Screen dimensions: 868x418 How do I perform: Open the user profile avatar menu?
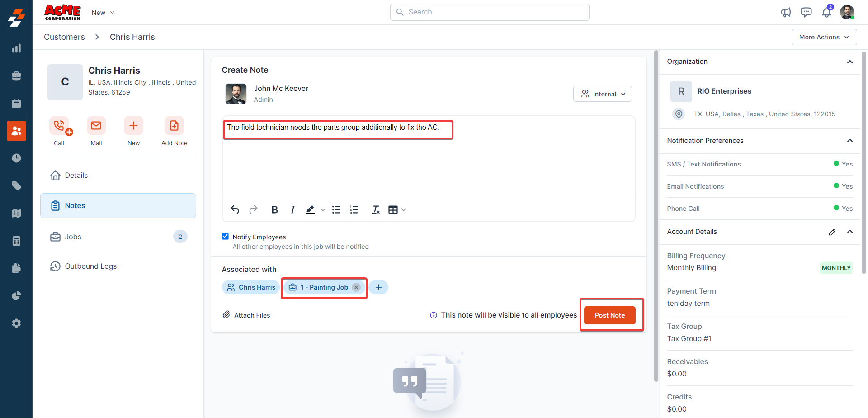point(847,12)
